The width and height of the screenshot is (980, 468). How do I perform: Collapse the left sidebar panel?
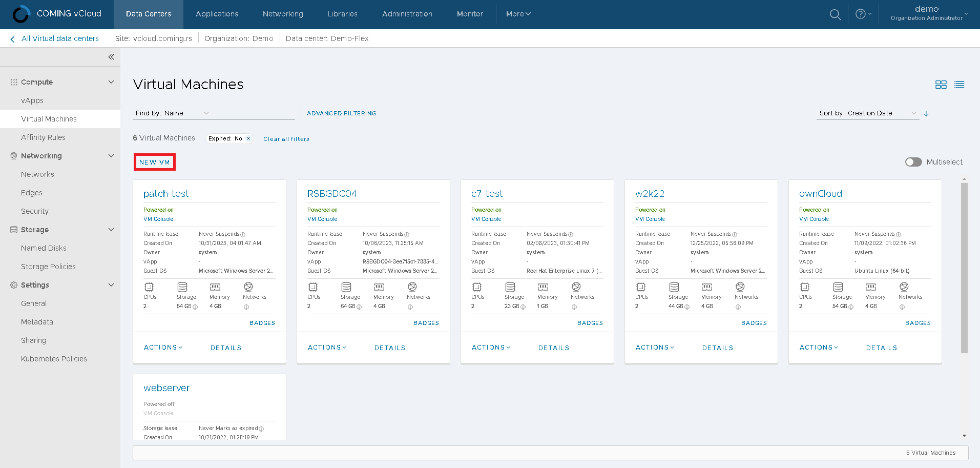[x=111, y=57]
